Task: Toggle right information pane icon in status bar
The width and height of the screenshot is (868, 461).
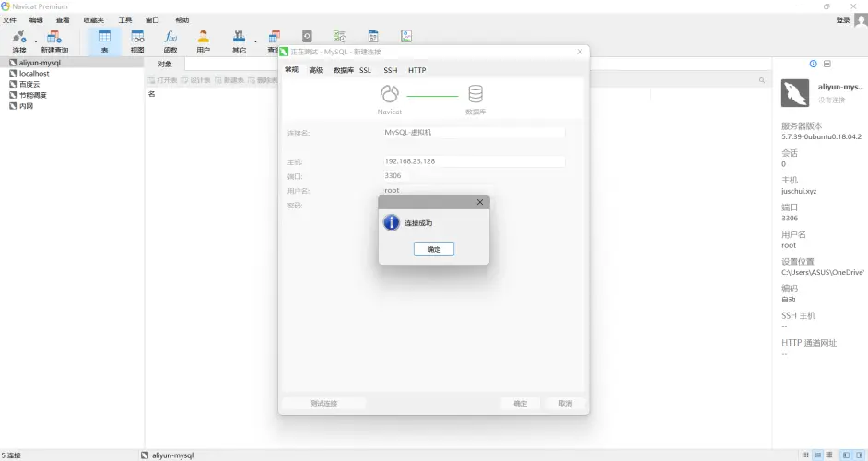Action: [860, 455]
